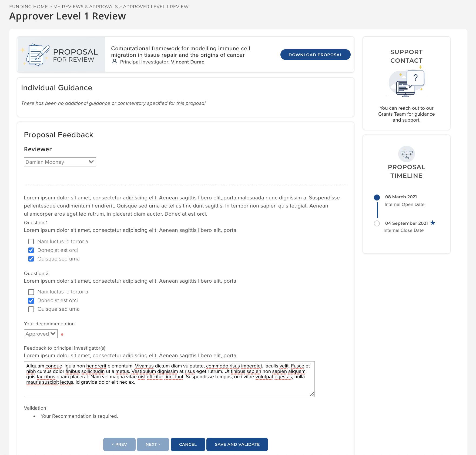Click the no additional guidance italic note

[x=113, y=103]
